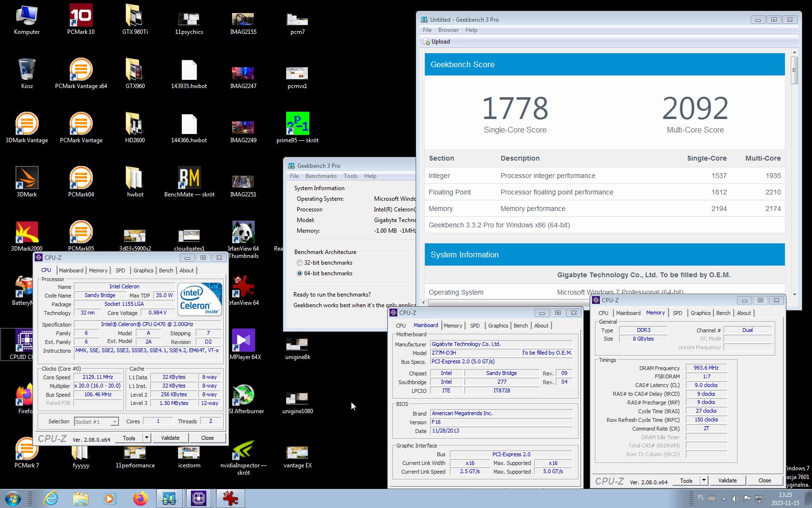Screen dimensions: 812x508
Task: Click Validate in CPU-Z Memory window
Action: click(x=727, y=480)
